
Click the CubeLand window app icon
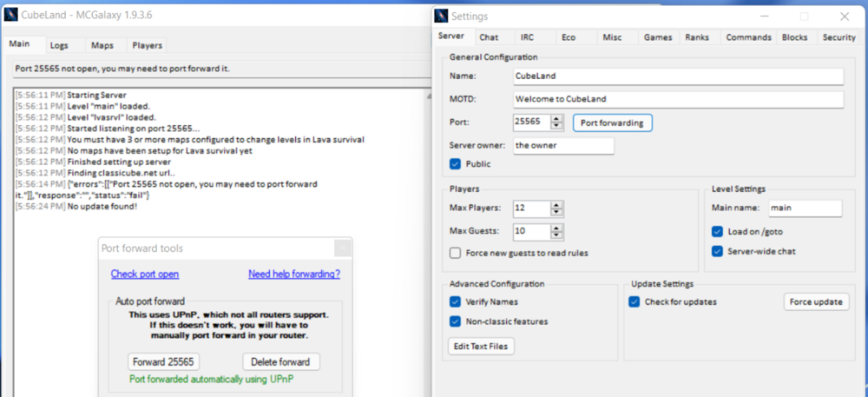(10, 15)
